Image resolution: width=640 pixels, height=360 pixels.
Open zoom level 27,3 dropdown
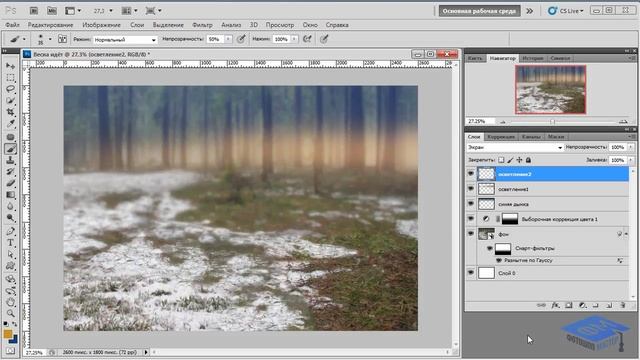(x=111, y=11)
